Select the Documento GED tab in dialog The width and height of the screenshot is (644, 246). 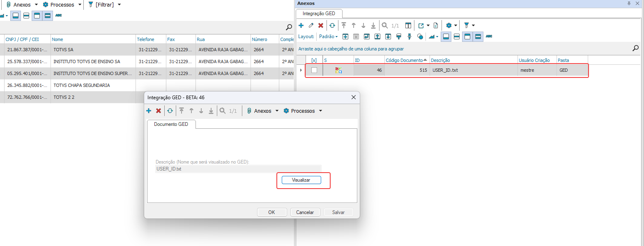(171, 124)
